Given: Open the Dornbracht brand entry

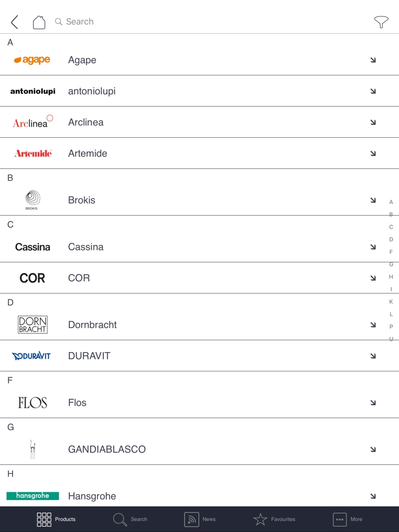Looking at the screenshot, I should point(92,325).
